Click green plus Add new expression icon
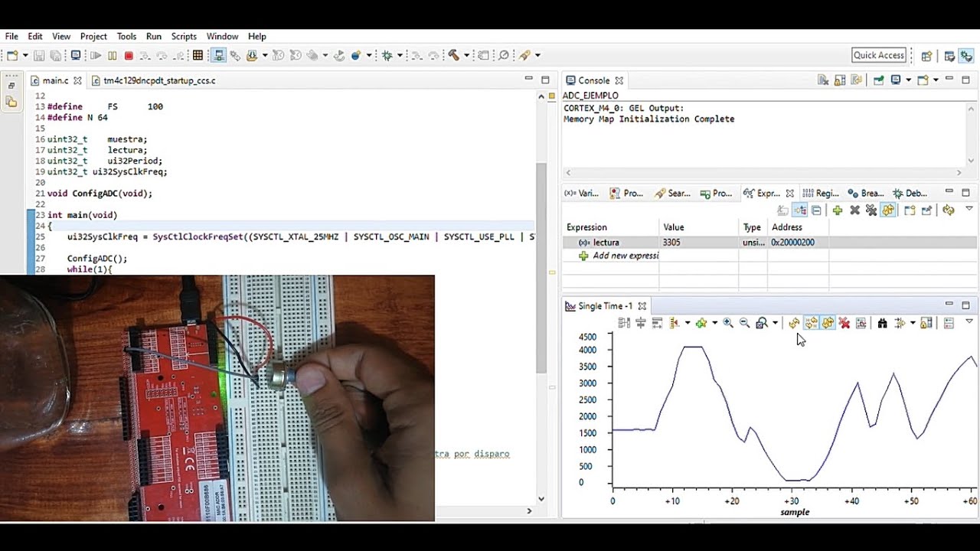The height and width of the screenshot is (551, 980). tap(838, 210)
